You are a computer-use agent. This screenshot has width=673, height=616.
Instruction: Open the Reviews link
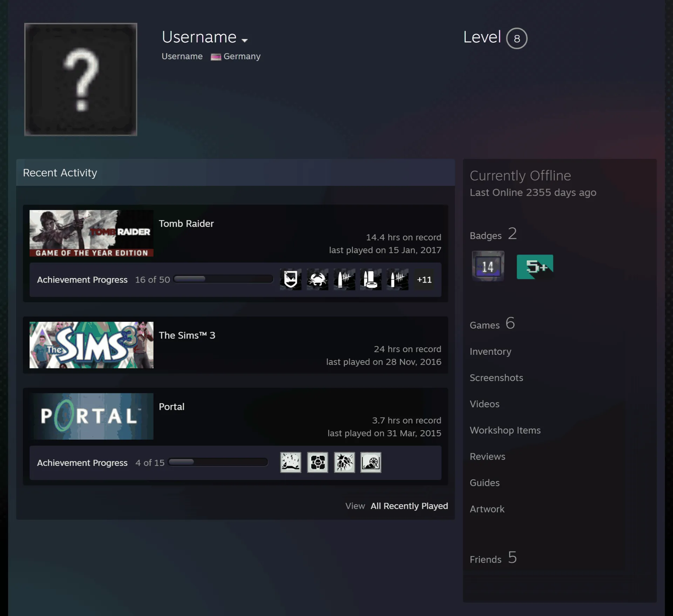[487, 456]
